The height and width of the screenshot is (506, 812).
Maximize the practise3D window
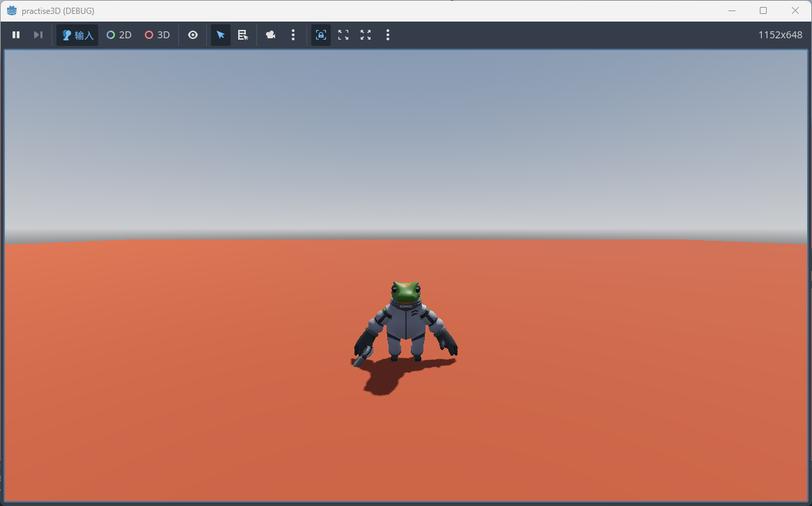tap(763, 10)
